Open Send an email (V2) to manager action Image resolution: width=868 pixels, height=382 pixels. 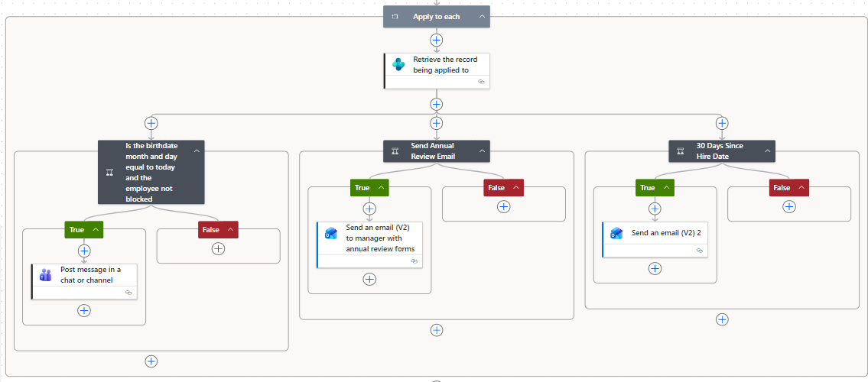pos(369,245)
